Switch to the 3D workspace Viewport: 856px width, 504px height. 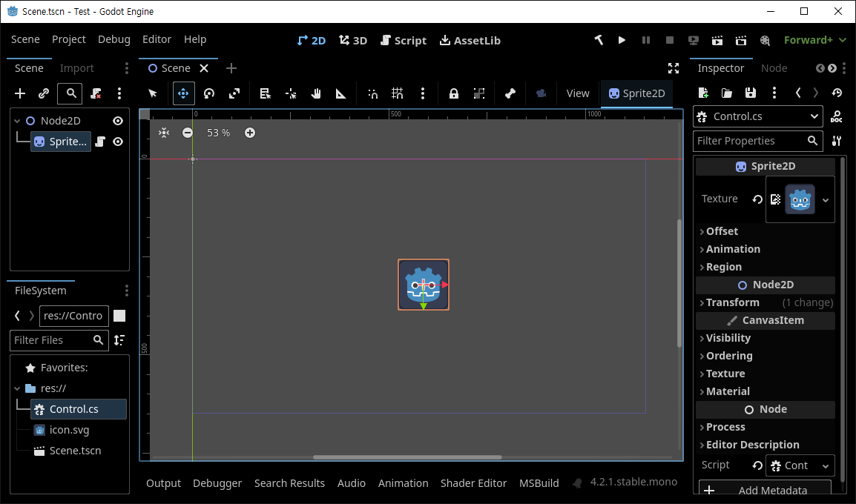coord(352,40)
